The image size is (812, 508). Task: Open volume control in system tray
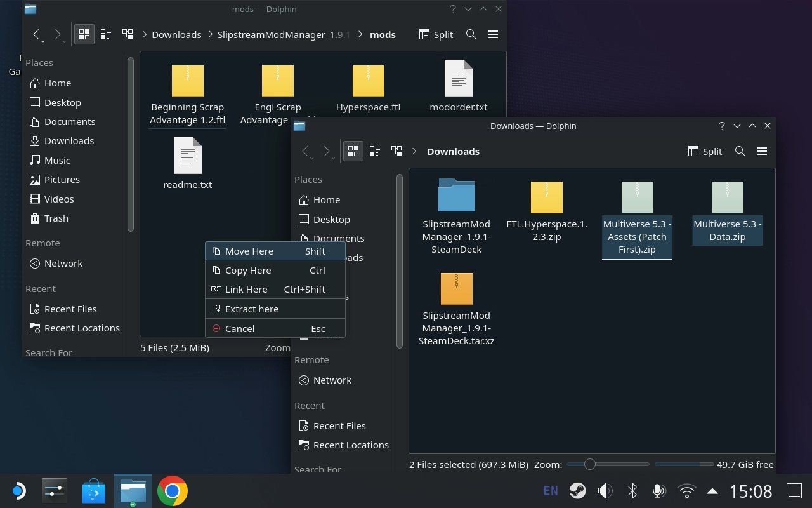click(x=605, y=491)
